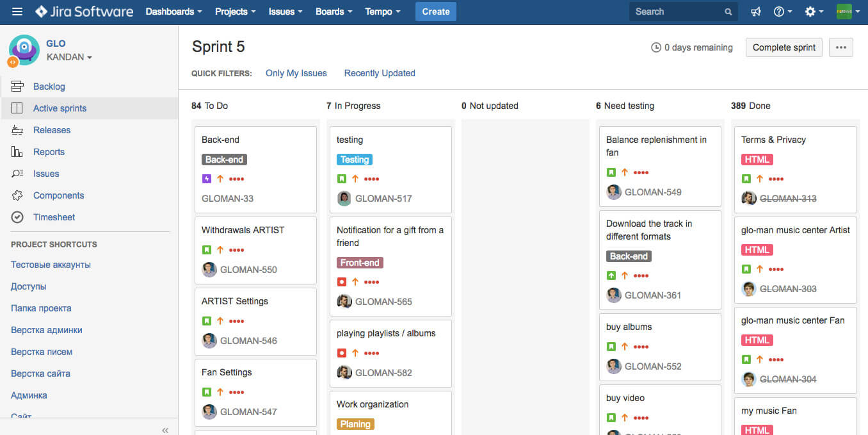Open the KANDAN board switcher dropdown

[69, 56]
